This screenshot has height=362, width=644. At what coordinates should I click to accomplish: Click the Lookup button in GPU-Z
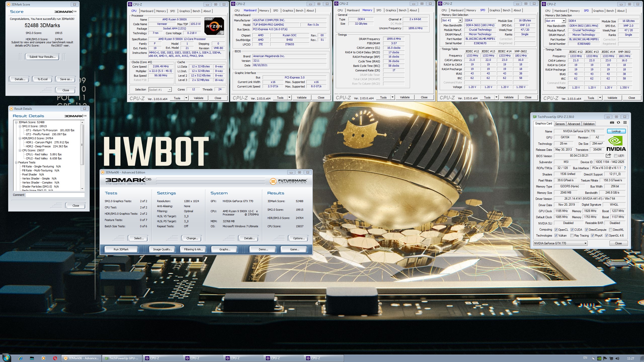click(616, 131)
